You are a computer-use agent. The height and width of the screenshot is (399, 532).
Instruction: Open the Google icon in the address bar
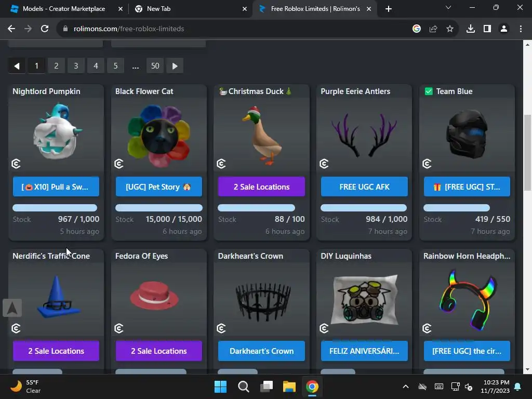tap(417, 29)
